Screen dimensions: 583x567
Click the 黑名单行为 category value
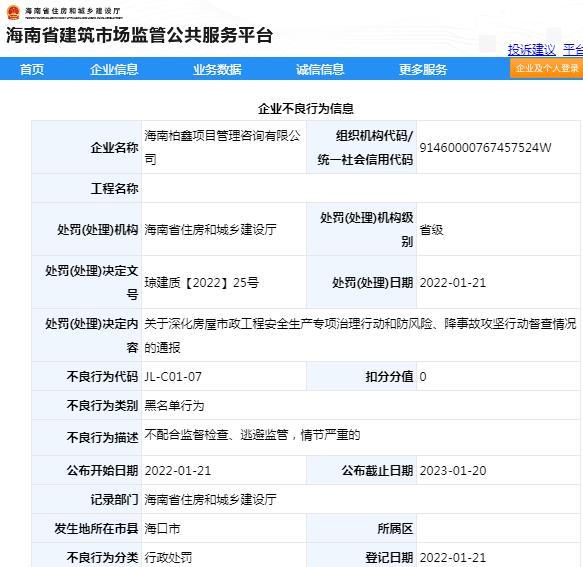[x=174, y=405]
